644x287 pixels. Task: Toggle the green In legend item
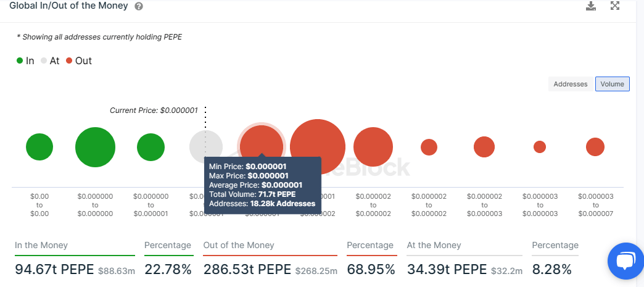(x=26, y=60)
